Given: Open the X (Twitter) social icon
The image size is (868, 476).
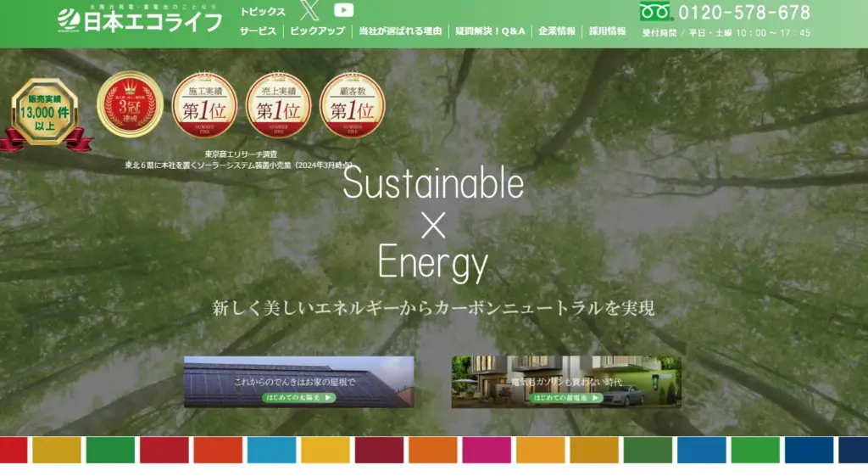Looking at the screenshot, I should click(x=311, y=11).
